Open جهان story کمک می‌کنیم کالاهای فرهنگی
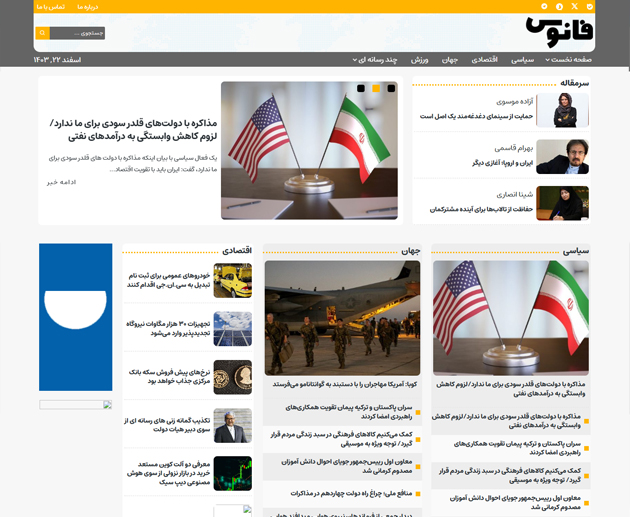The width and height of the screenshot is (630, 517). point(342,439)
